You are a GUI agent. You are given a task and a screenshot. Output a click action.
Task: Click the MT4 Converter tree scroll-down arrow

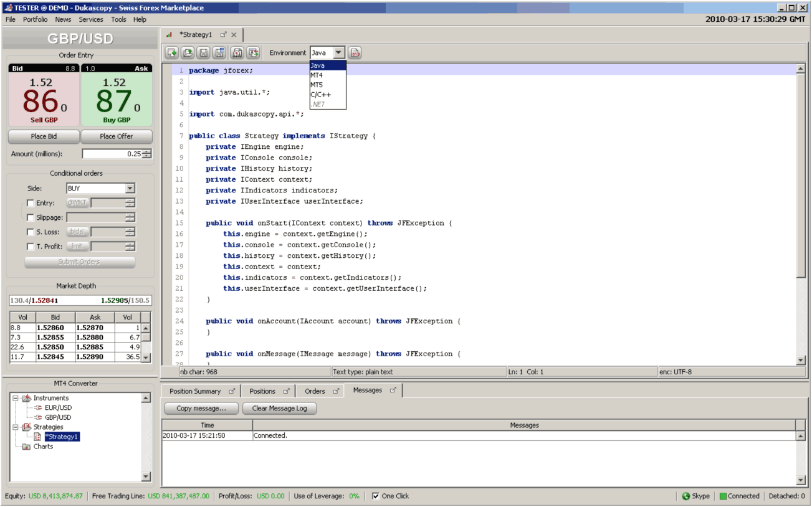146,476
